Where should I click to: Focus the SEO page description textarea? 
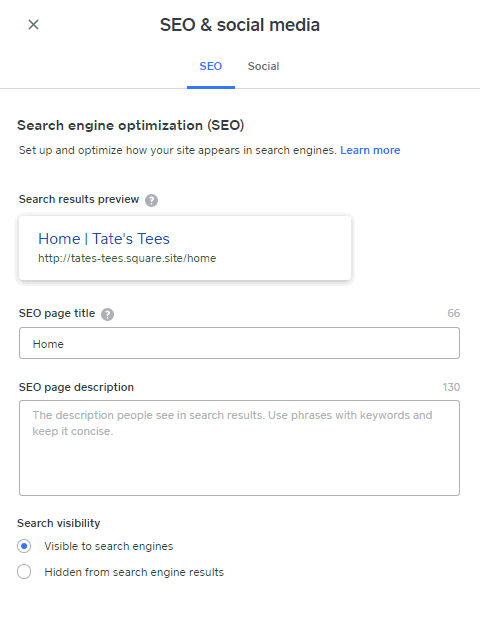tap(239, 448)
